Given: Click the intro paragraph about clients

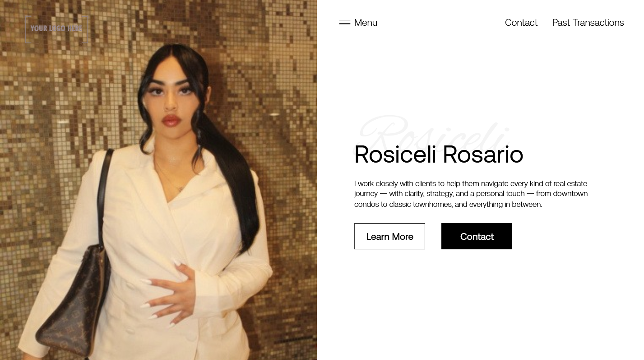Looking at the screenshot, I should [471, 194].
